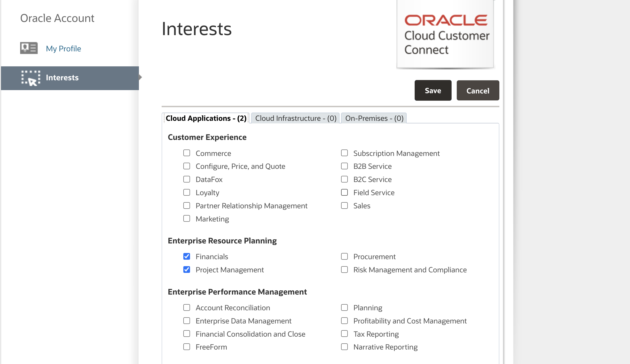Check Enterprise Data Management
The height and width of the screenshot is (364, 630).
pos(187,321)
